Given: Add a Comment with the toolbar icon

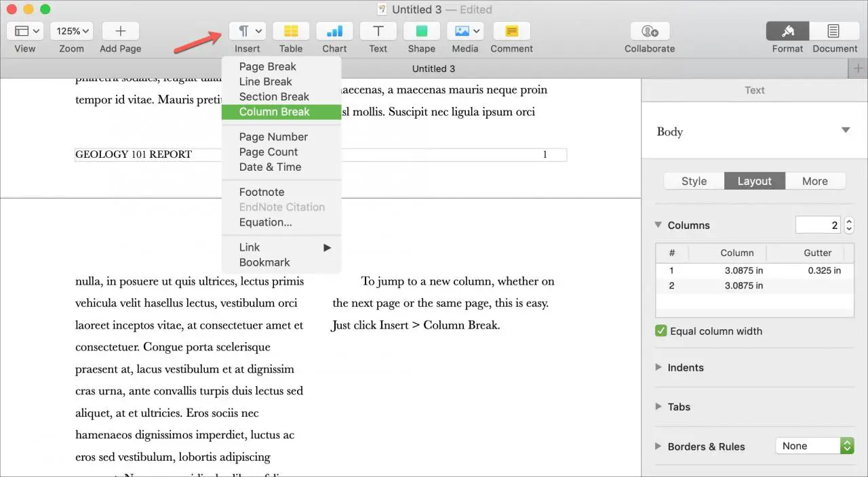Looking at the screenshot, I should (x=511, y=31).
